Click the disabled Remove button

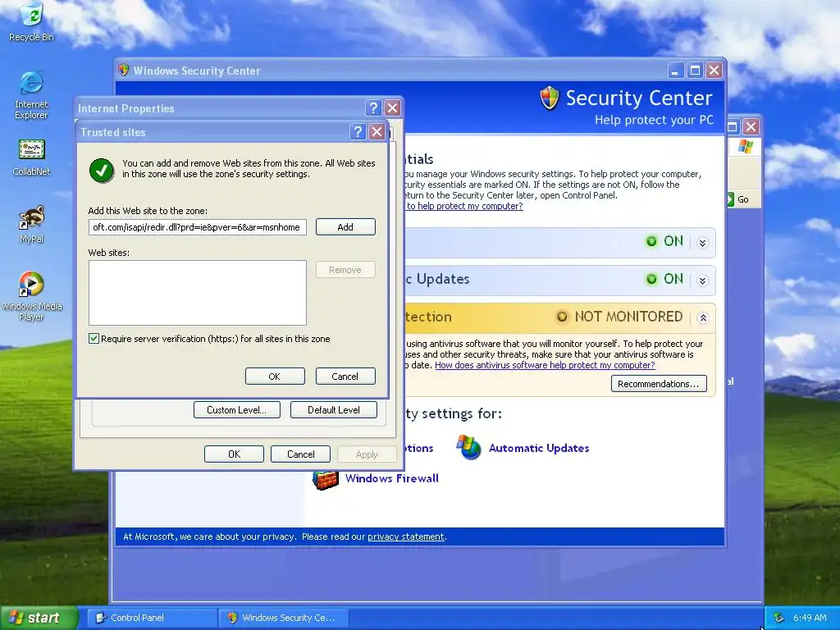(345, 270)
